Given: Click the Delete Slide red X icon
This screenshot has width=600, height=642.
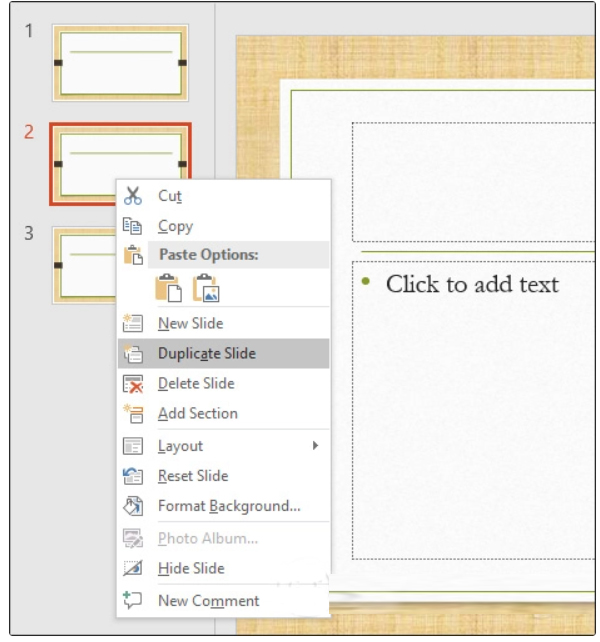Looking at the screenshot, I should [133, 384].
